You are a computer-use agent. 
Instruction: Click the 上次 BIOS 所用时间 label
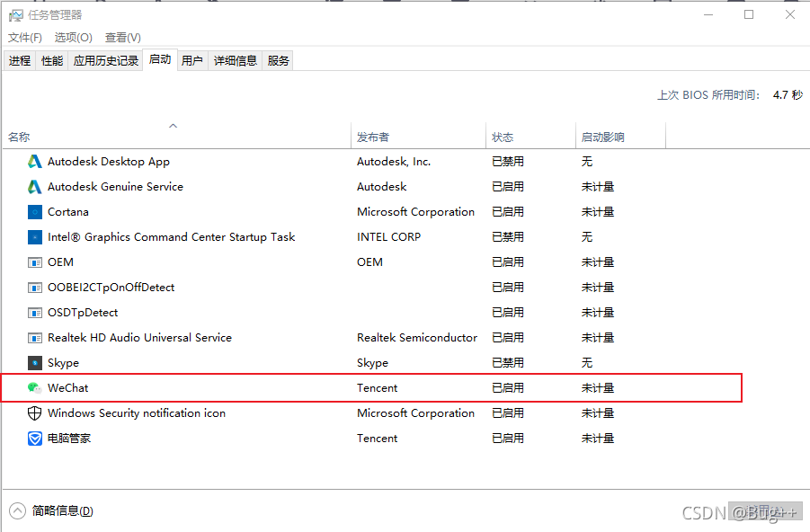[708, 95]
